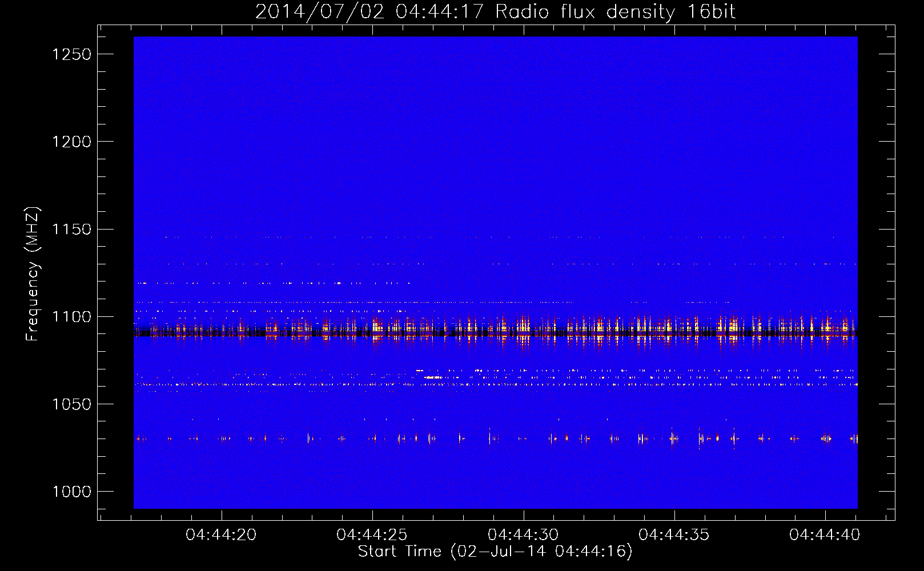
Task: Click the 1250 frequency tick label
Action: pos(71,54)
